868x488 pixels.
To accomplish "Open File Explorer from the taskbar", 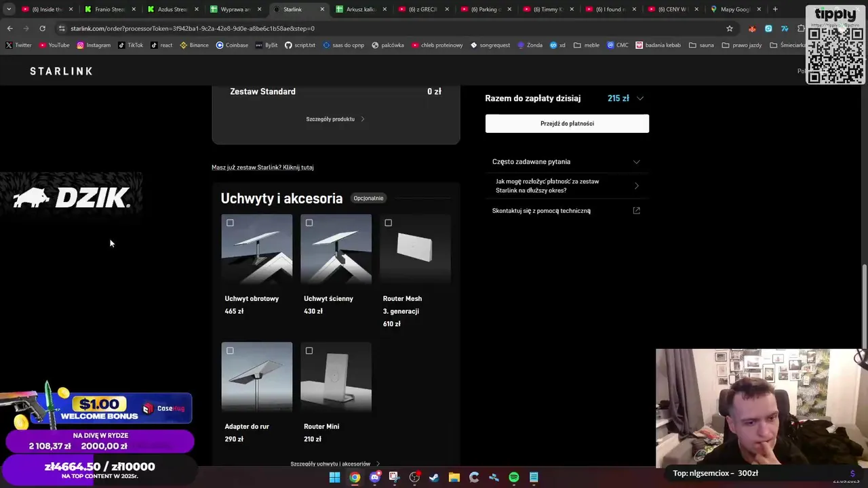I will point(454,477).
